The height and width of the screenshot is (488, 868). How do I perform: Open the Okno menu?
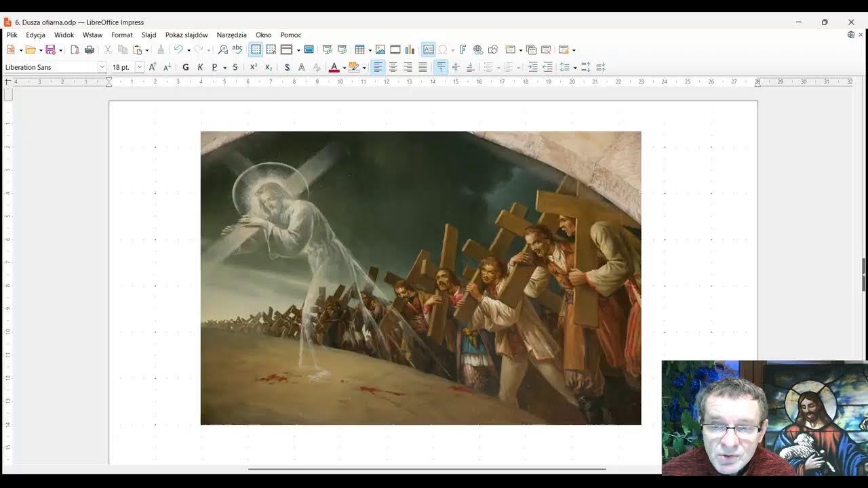(264, 35)
